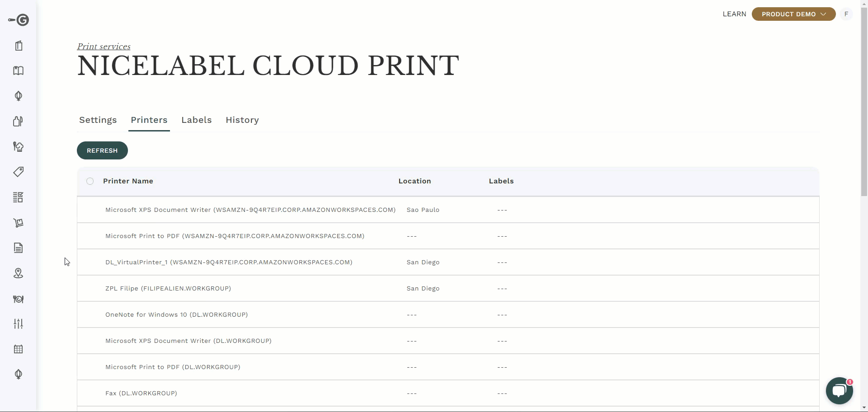Image resolution: width=868 pixels, height=412 pixels.
Task: Click the Sao Paulo location cell
Action: [x=423, y=210]
